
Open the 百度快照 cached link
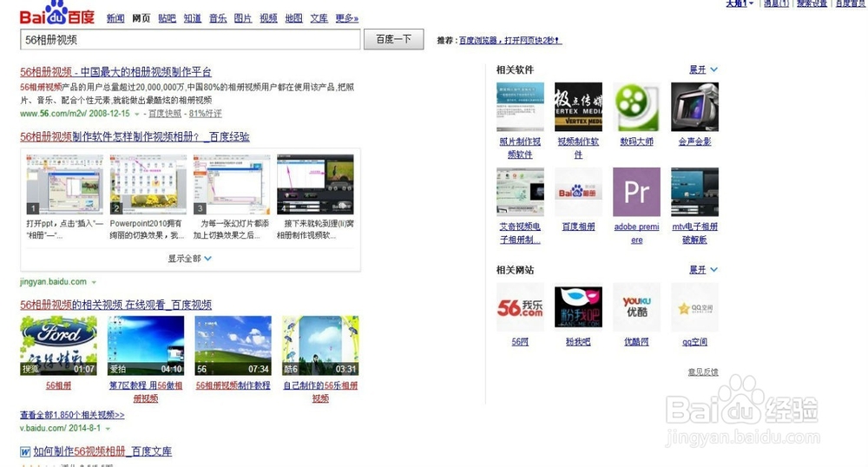164,114
